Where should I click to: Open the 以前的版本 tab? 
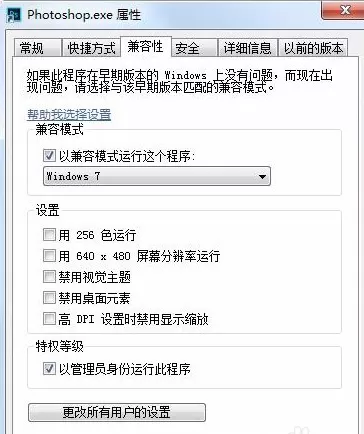coord(313,48)
